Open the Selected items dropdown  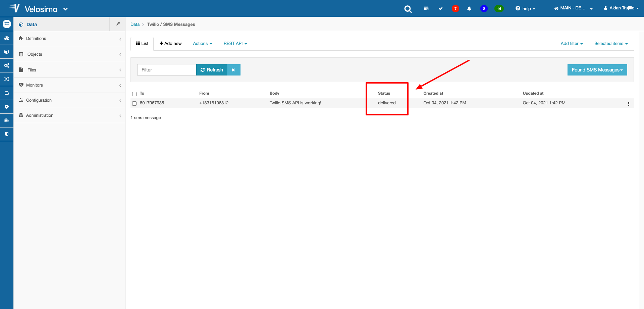pos(611,44)
